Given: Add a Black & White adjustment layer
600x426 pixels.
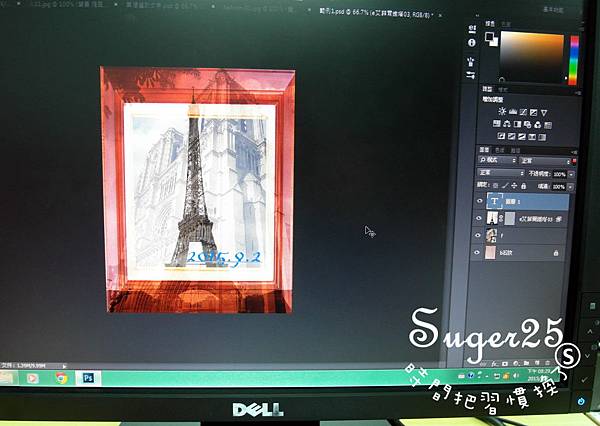Looking at the screenshot, I should click(517, 124).
